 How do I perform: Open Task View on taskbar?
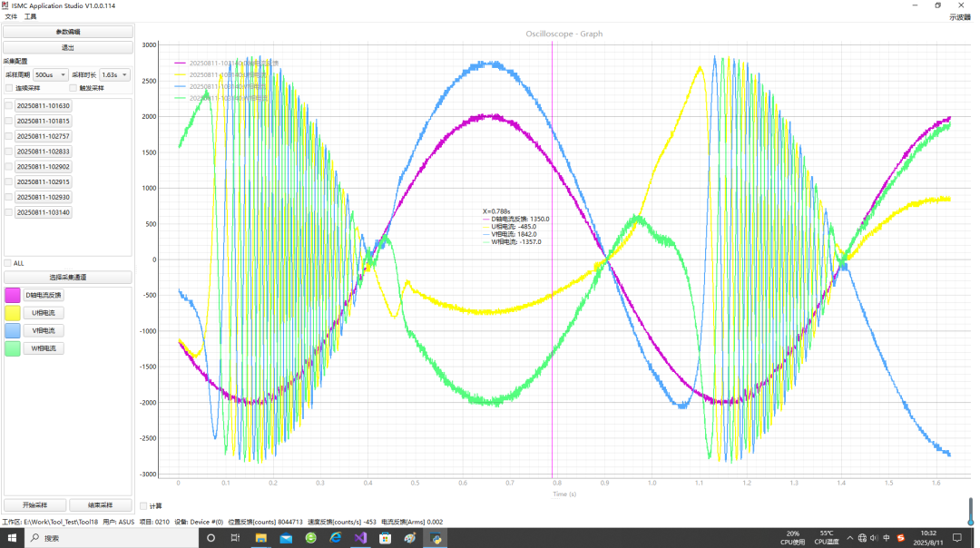[235, 538]
